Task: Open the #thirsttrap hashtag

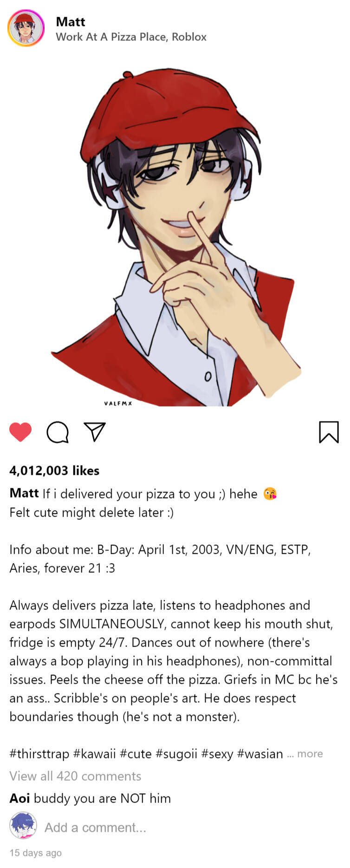Action: [x=39, y=753]
